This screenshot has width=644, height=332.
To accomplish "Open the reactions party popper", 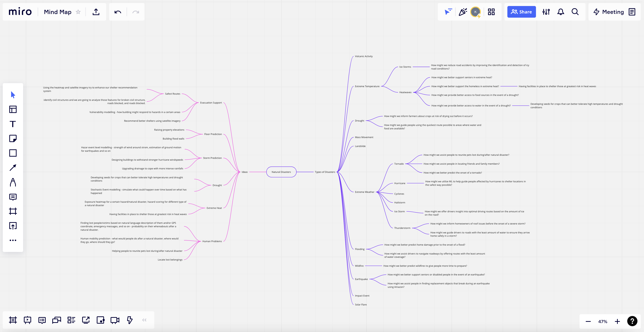I will click(463, 12).
